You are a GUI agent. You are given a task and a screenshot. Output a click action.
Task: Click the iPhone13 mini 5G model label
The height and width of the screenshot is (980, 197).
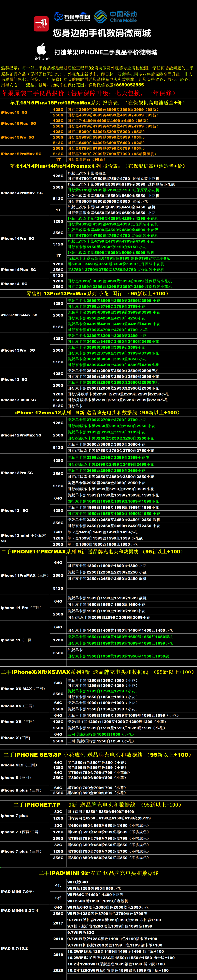18,400
